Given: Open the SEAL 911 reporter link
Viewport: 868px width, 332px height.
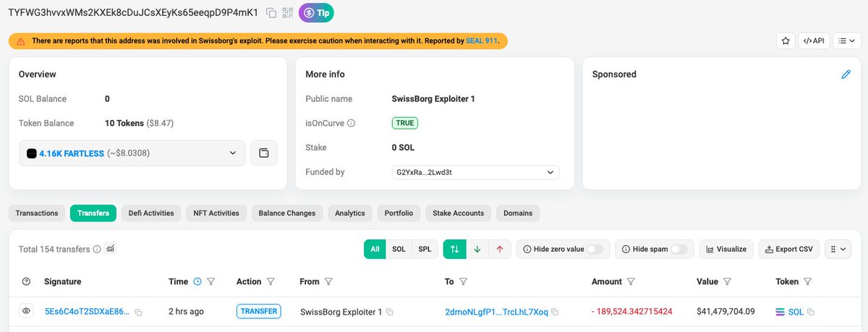Looking at the screenshot, I should tap(481, 41).
